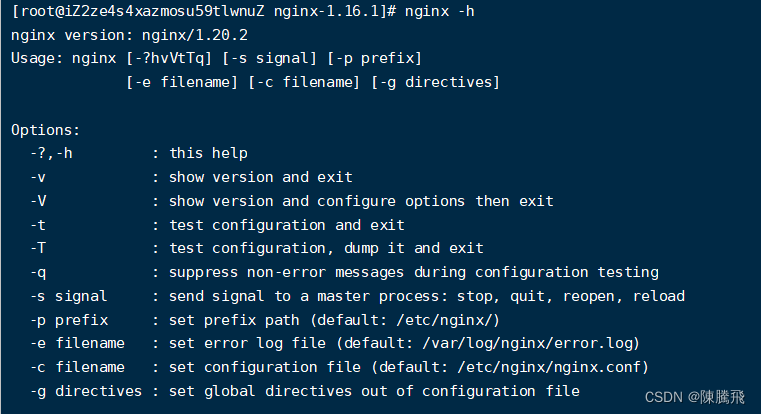Click the lowercase "-v" option flag
The width and height of the screenshot is (761, 414).
coord(37,177)
